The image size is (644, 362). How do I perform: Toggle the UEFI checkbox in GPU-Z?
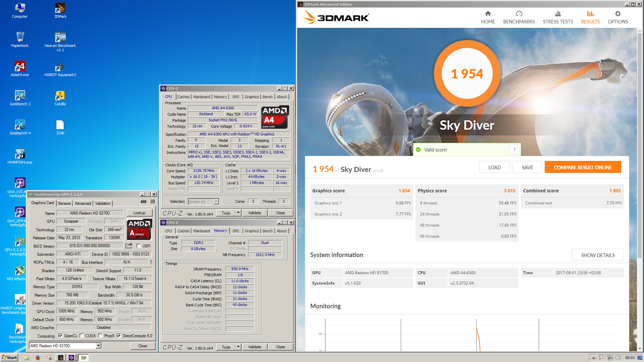click(x=139, y=246)
